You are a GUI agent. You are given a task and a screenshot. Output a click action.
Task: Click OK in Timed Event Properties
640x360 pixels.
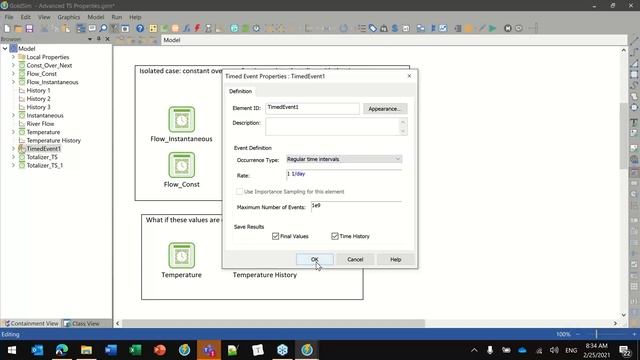(315, 259)
